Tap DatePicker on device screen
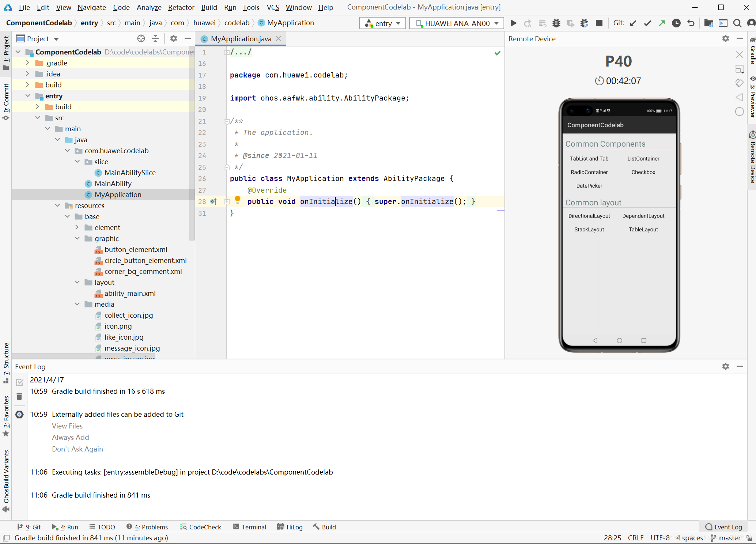 click(x=589, y=186)
